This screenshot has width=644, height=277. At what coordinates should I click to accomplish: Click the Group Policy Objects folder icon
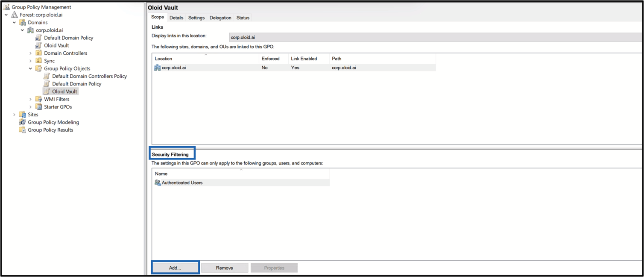coord(39,68)
